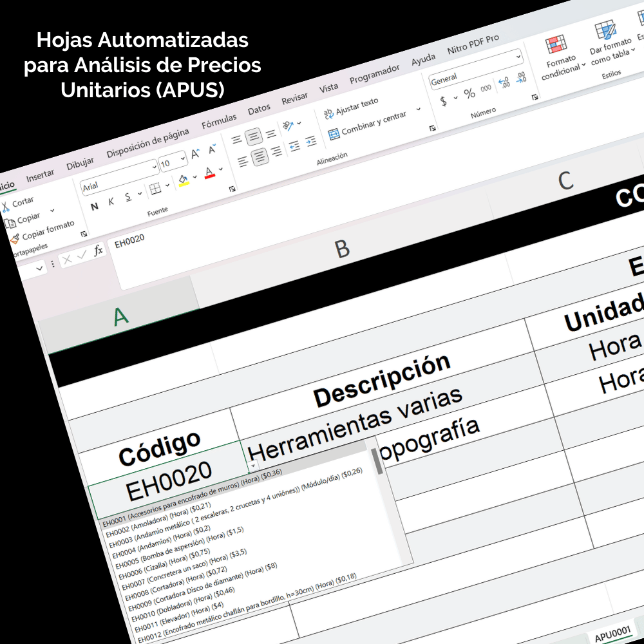
Task: Toggle italic formatting with the K button
Action: click(x=111, y=202)
